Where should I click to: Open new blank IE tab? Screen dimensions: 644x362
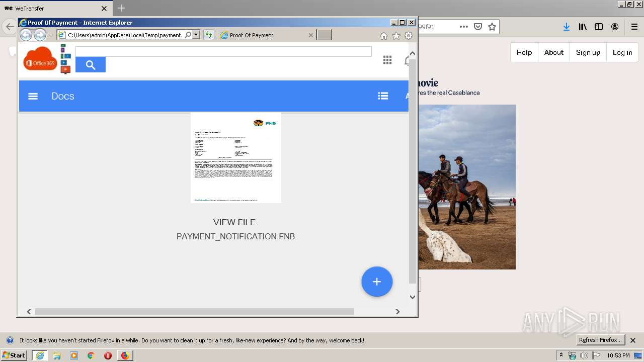tap(324, 35)
